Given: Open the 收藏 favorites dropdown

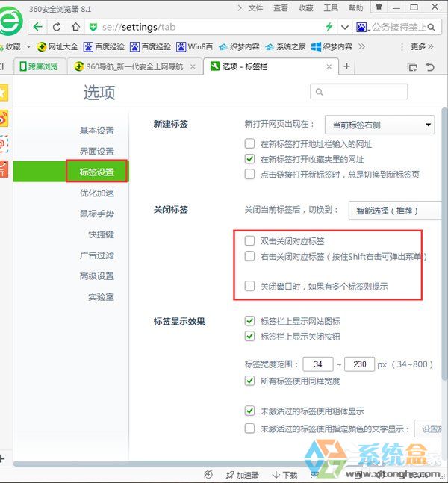Looking at the screenshot, I should coord(16,47).
